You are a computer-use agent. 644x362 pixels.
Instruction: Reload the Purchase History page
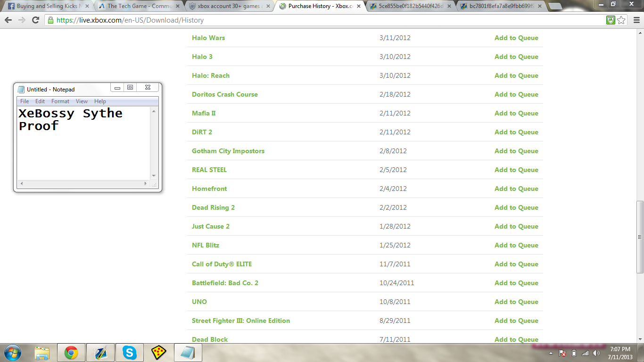[x=35, y=20]
